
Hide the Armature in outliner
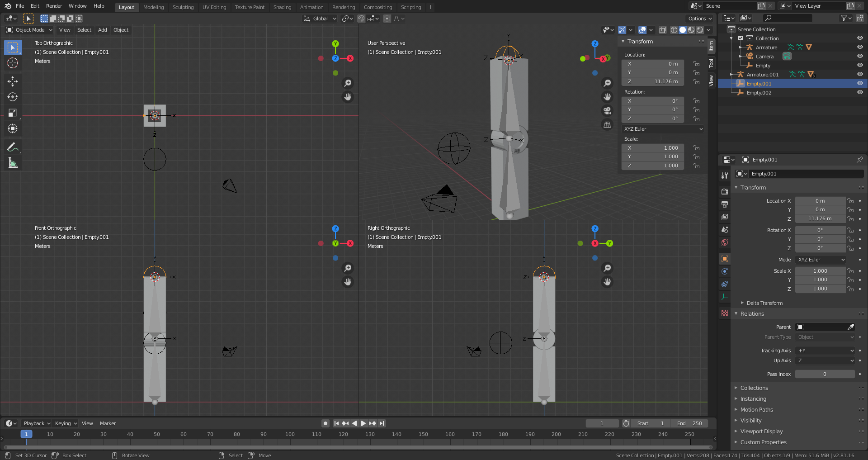860,47
